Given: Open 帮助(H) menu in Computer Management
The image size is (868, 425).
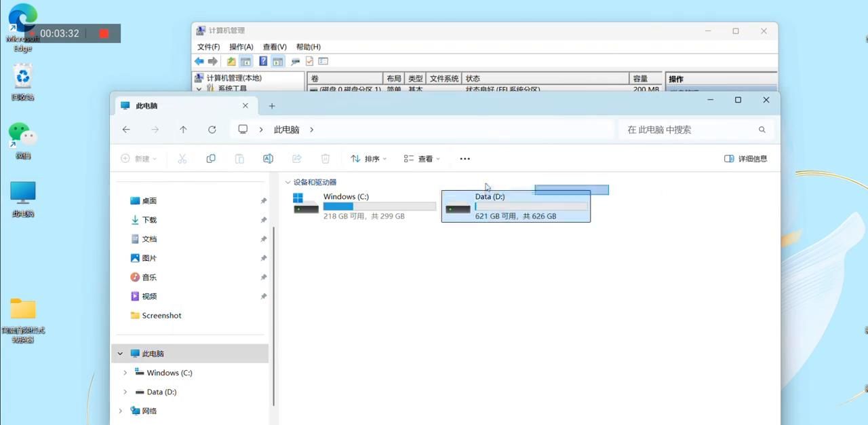Looking at the screenshot, I should coord(308,47).
